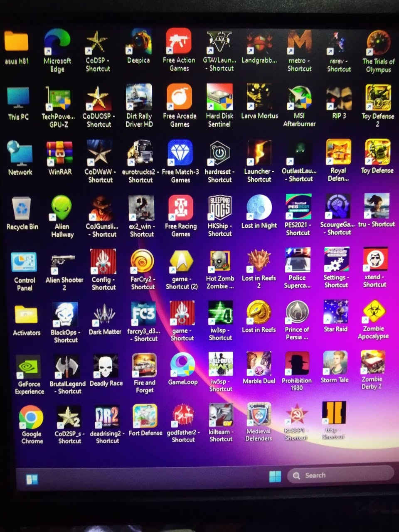The height and width of the screenshot is (532, 399).
Task: Open the Activators folder
Action: click(26, 315)
